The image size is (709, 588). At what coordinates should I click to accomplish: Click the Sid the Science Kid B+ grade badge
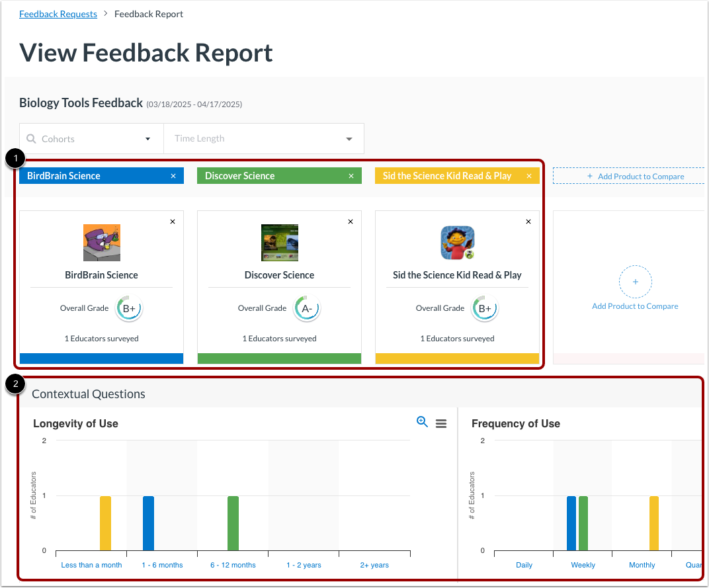coord(485,308)
